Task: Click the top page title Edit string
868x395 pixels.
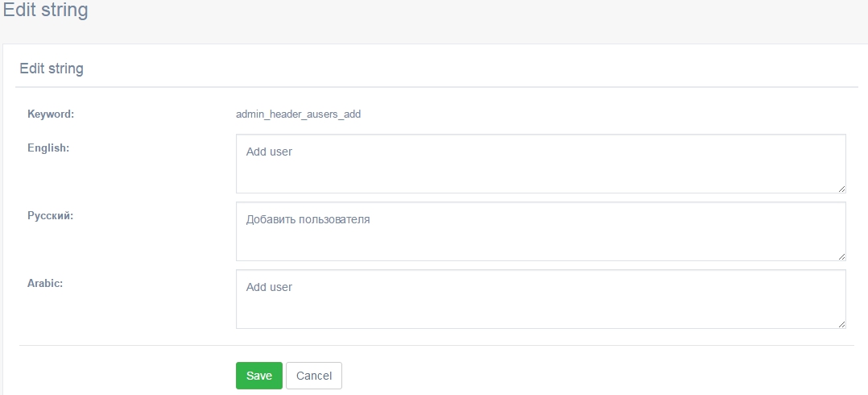Action: [x=45, y=10]
